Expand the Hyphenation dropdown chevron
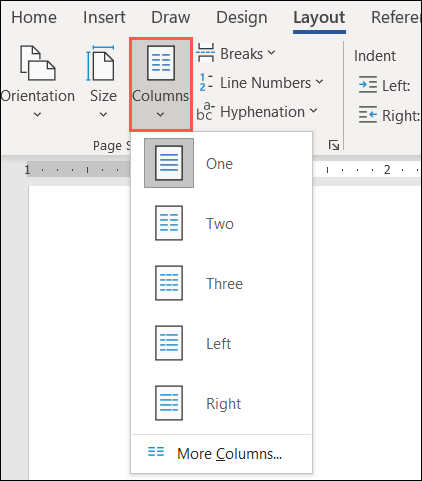422x481 pixels. point(313,110)
